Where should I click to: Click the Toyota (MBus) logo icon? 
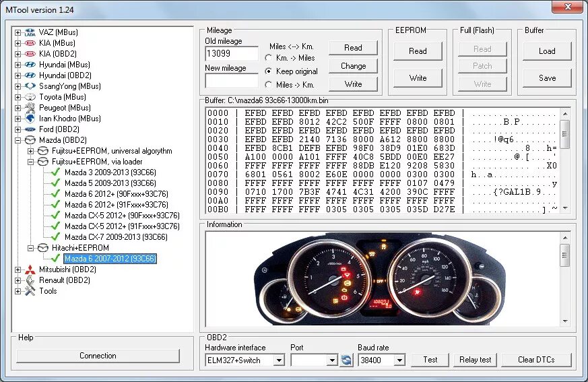(x=30, y=97)
